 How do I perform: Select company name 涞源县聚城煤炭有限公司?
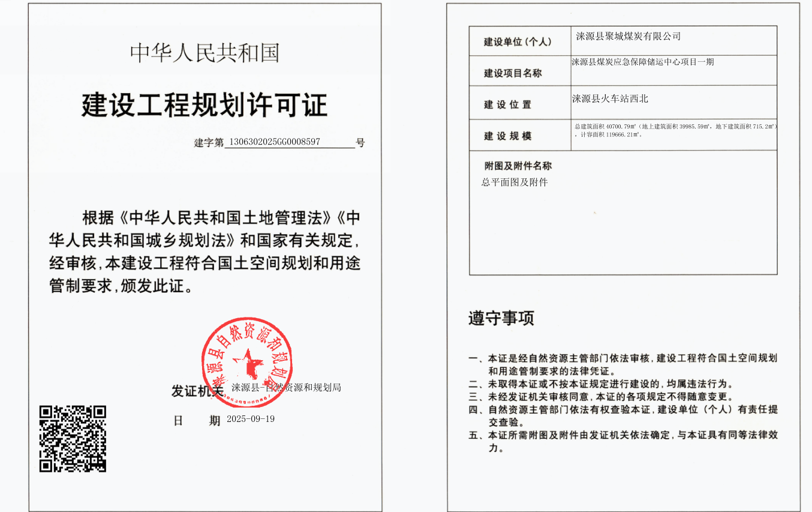coord(628,37)
